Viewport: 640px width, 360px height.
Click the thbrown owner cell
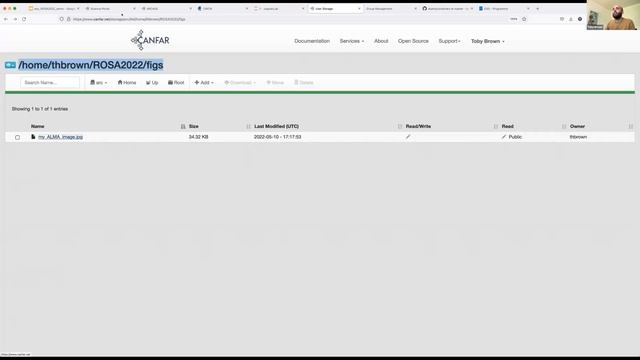pos(578,137)
